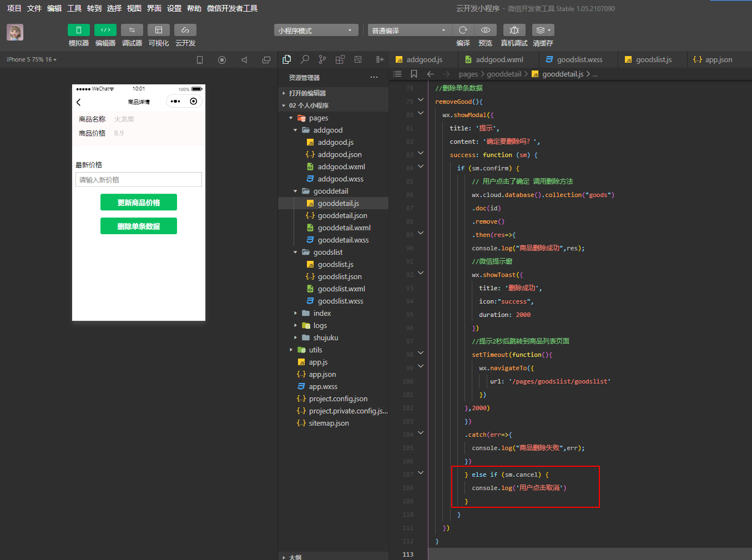The image size is (752, 560).
Task: Open the 微信开发者工具 menu
Action: pyautogui.click(x=232, y=8)
